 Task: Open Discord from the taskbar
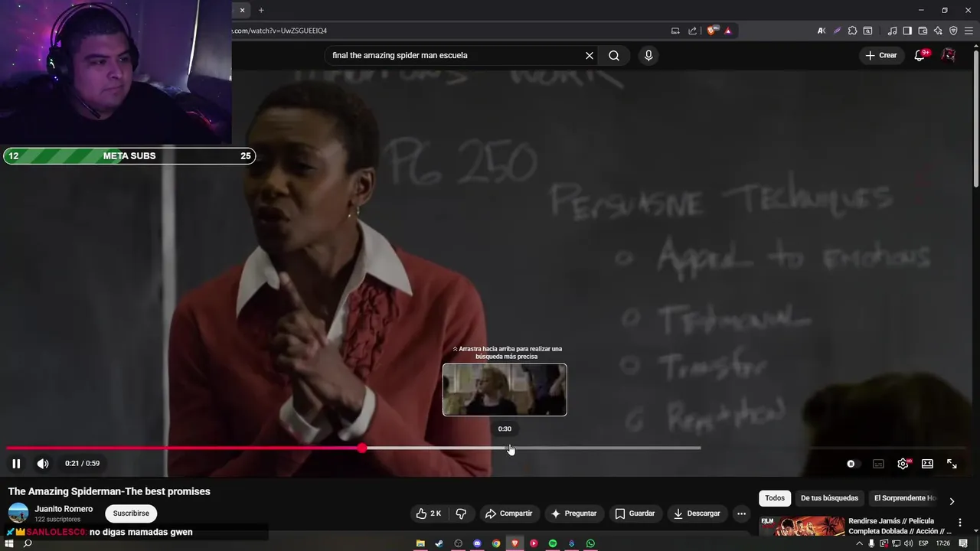point(477,543)
